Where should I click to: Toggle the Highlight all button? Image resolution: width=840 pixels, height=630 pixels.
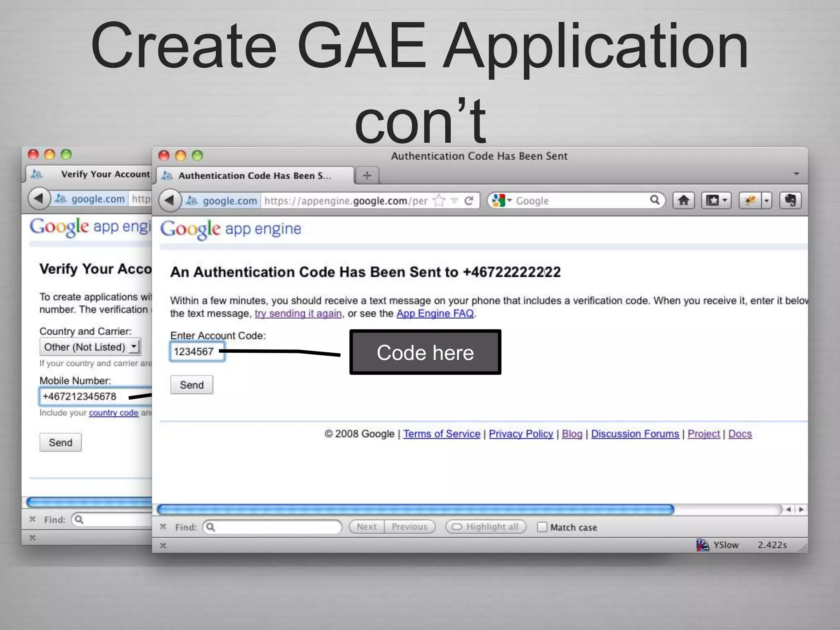click(486, 527)
